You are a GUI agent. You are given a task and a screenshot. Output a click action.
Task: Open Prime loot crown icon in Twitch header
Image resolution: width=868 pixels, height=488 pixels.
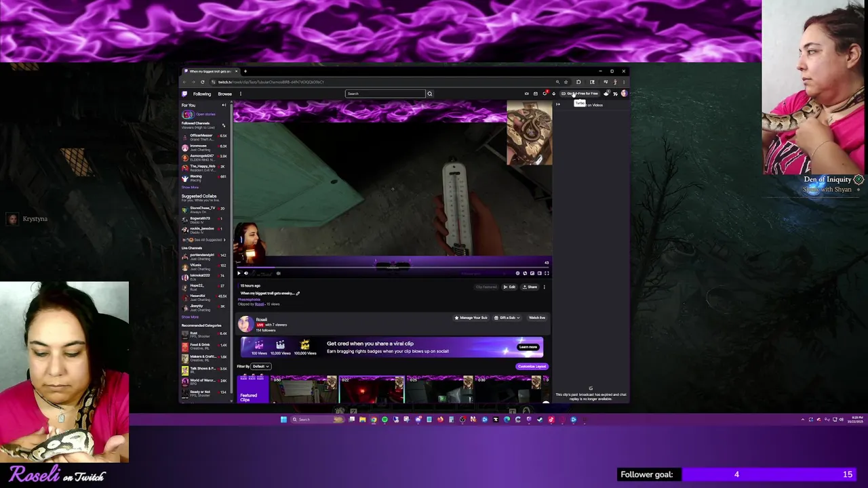coord(527,94)
